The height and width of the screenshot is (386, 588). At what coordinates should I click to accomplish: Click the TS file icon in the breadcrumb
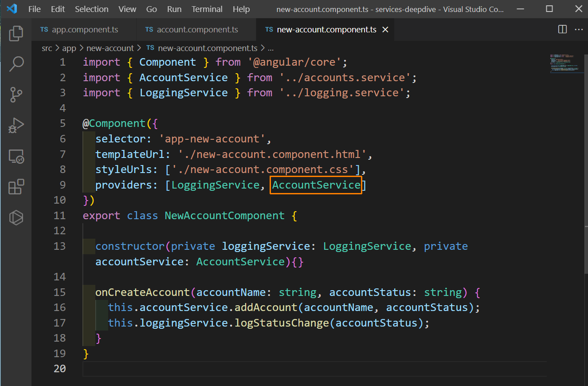[150, 48]
